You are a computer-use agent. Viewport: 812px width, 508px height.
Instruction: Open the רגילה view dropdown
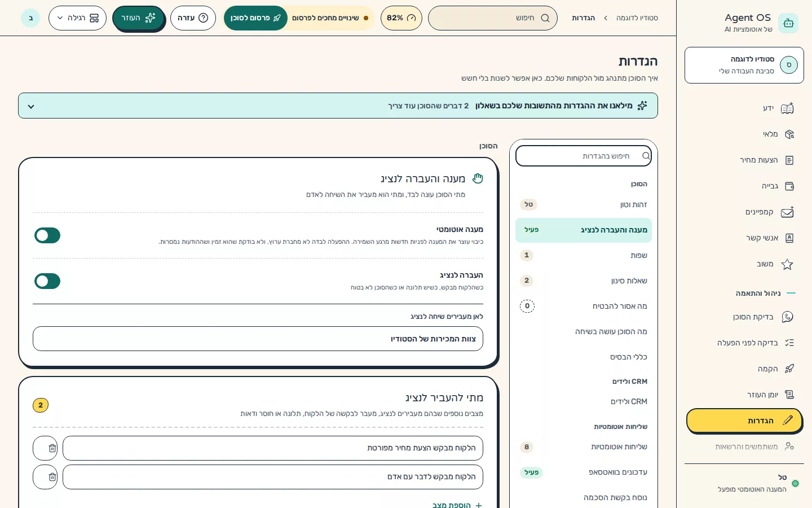pos(77,18)
